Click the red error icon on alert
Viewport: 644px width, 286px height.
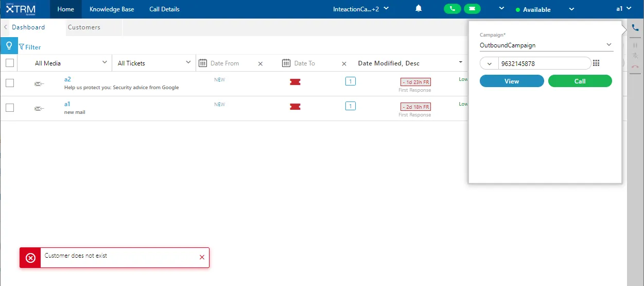(x=30, y=258)
